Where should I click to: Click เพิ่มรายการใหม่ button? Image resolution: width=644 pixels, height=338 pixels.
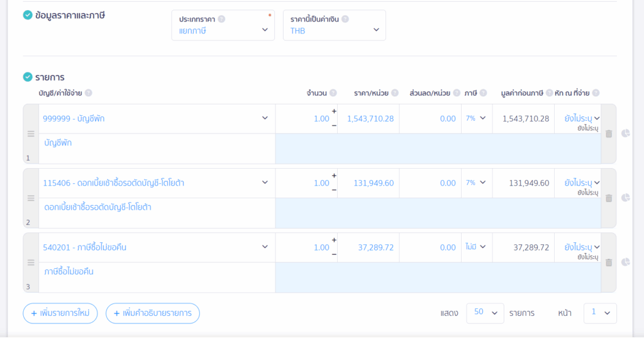click(60, 313)
